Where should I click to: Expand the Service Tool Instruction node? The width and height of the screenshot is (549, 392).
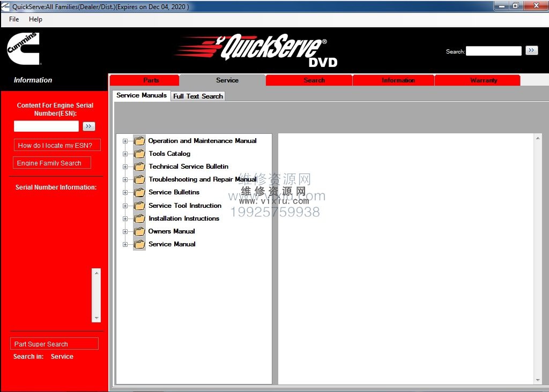point(125,206)
